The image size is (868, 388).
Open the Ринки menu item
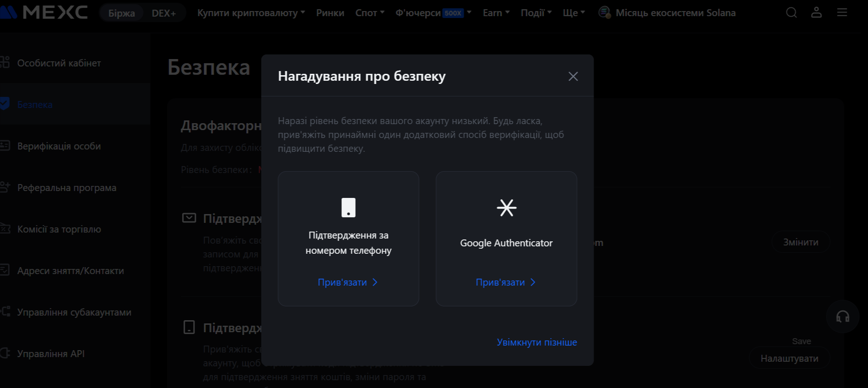pos(330,13)
